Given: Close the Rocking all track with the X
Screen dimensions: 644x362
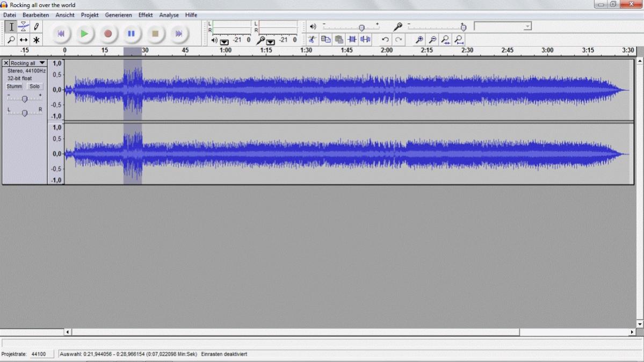Looking at the screenshot, I should (x=6, y=63).
